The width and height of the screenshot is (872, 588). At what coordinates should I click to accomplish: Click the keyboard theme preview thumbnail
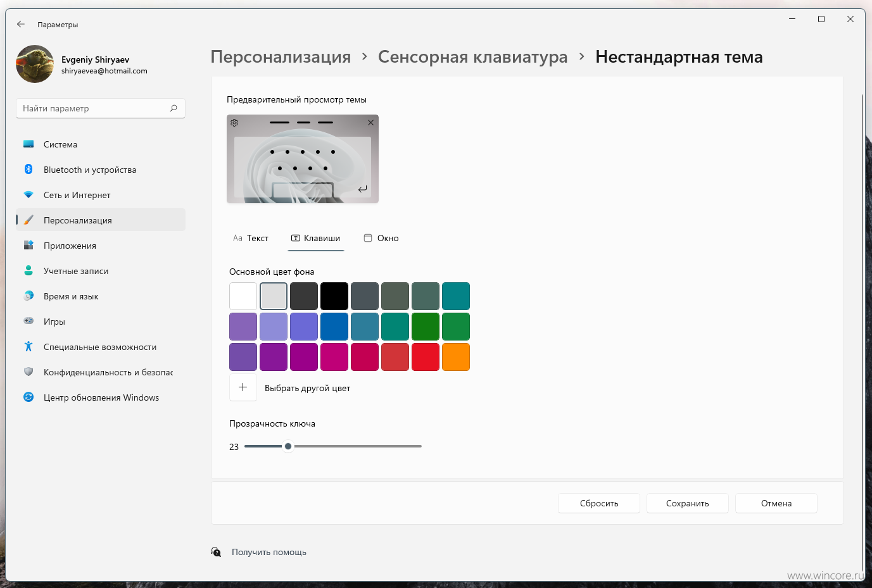pos(303,159)
